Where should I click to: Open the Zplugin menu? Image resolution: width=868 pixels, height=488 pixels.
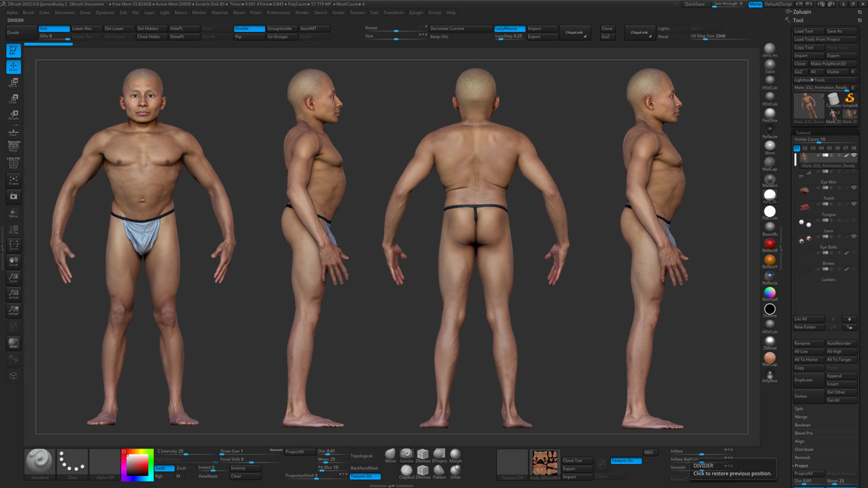click(x=416, y=12)
